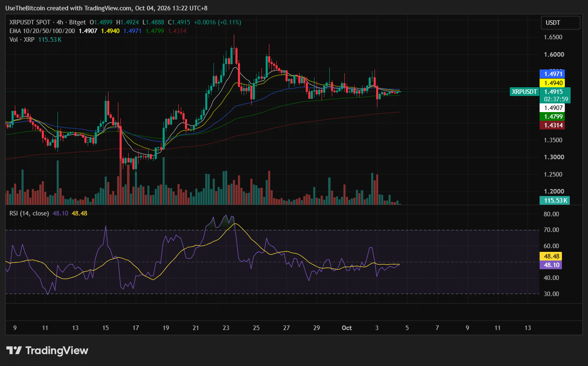Click the 1.3000 price axis label

pyautogui.click(x=553, y=157)
